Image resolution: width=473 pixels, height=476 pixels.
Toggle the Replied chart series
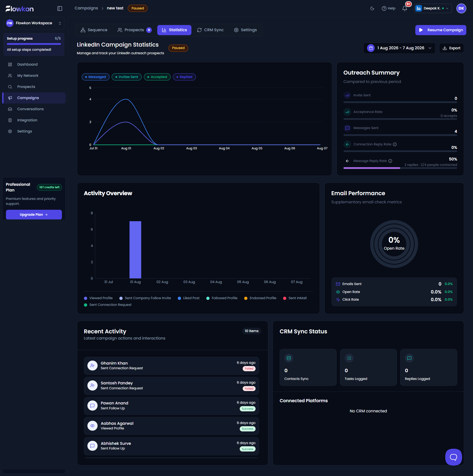click(184, 77)
